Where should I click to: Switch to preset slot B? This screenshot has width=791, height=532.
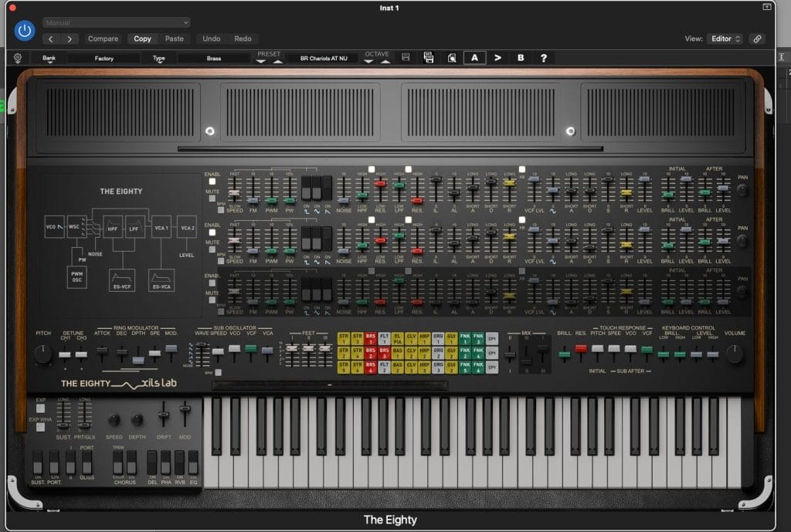521,58
